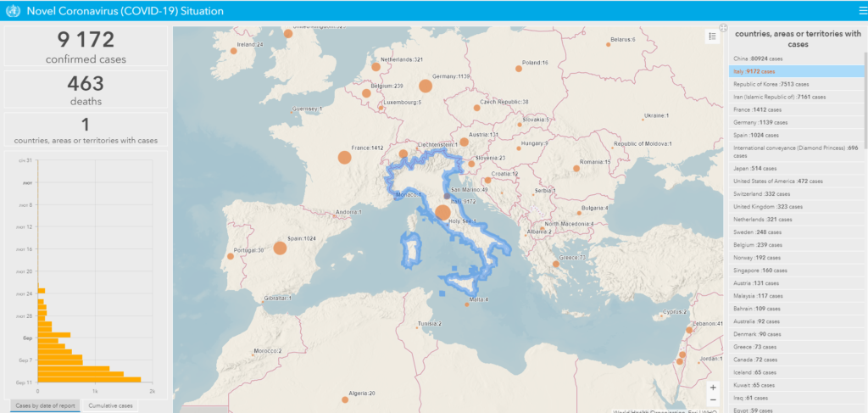This screenshot has height=413, width=868.
Task: Switch to Cumulative cases tab
Action: click(x=110, y=406)
